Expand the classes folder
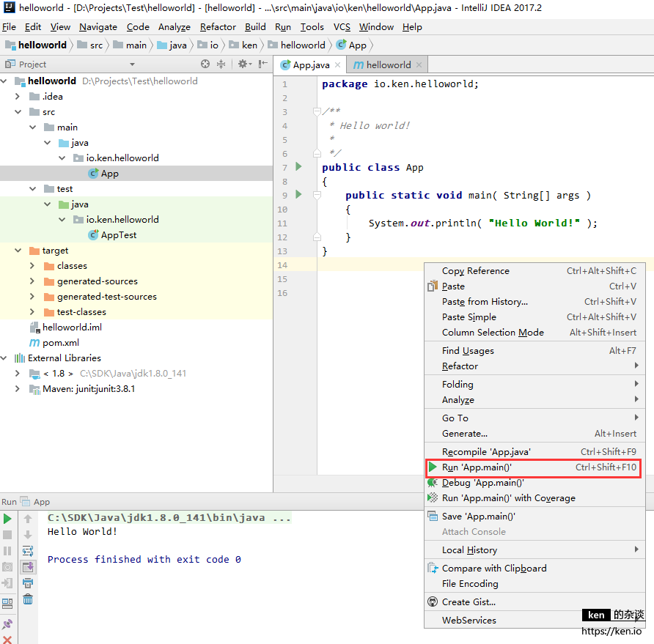 pos(32,265)
